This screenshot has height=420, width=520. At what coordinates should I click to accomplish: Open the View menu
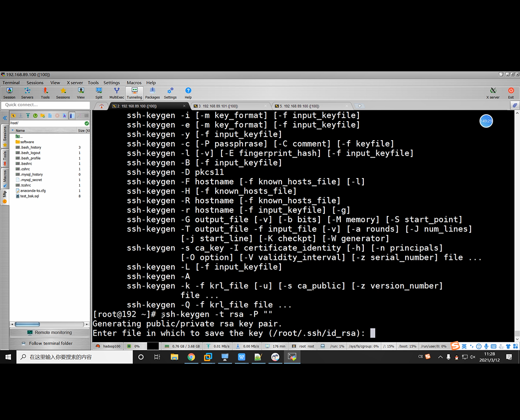pos(55,82)
